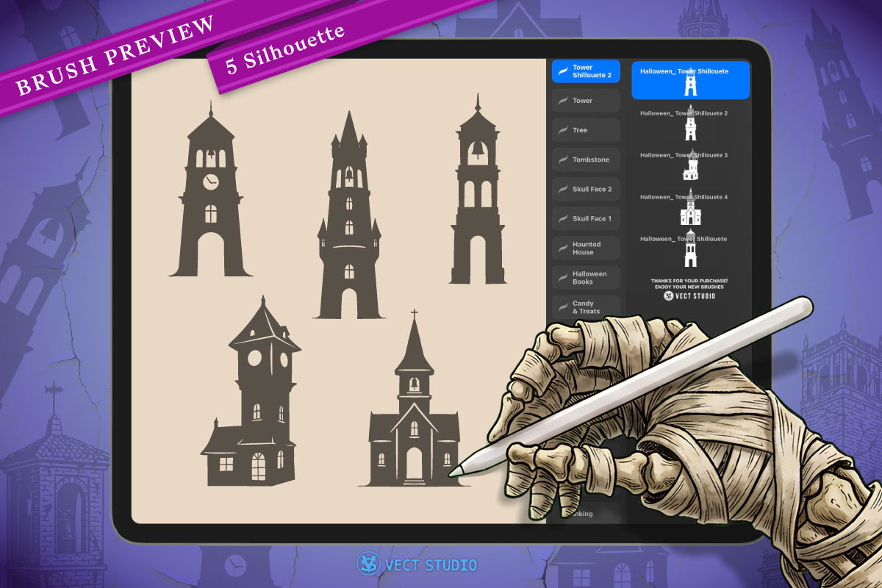Select the Tower Shillouete 2 brush set

(x=586, y=71)
